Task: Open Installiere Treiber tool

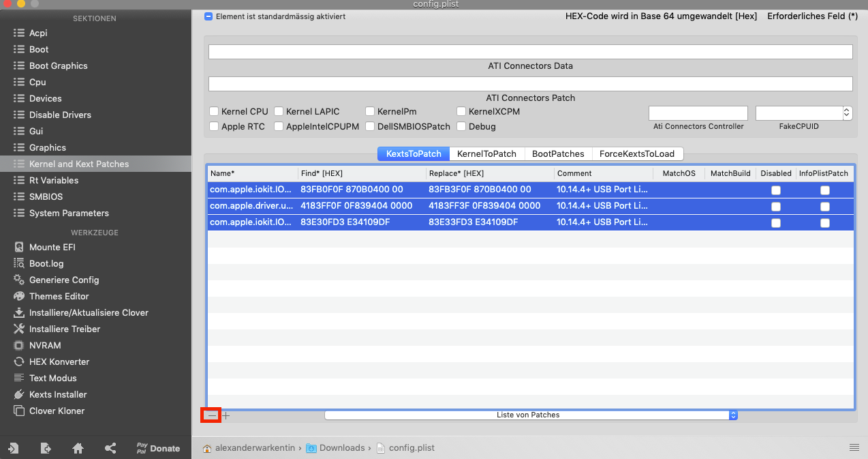Action: 65,329
